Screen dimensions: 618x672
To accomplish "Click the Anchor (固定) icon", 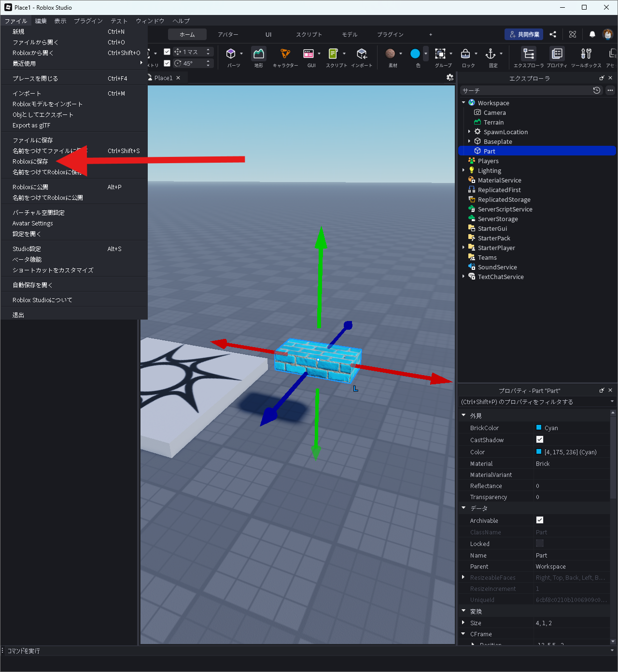I will (x=491, y=54).
